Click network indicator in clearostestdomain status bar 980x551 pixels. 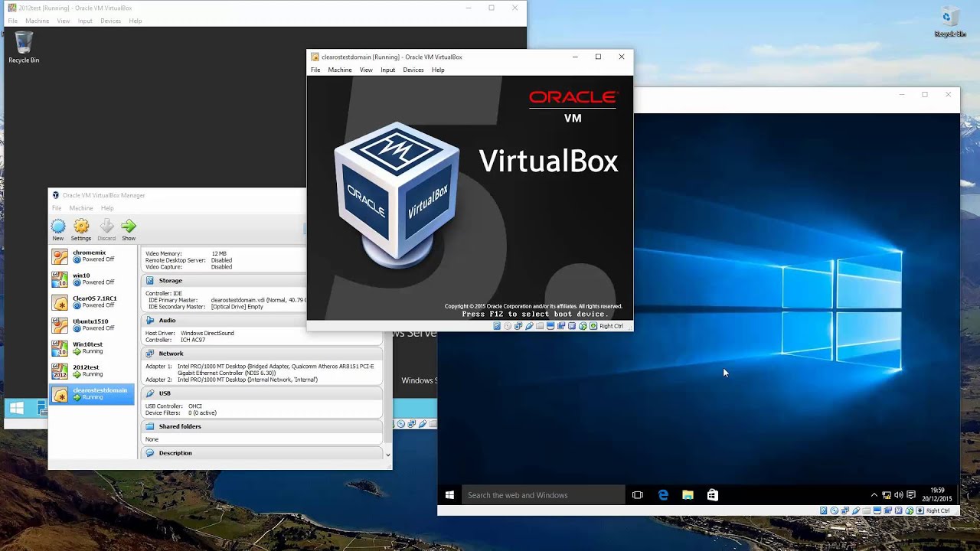click(x=518, y=326)
